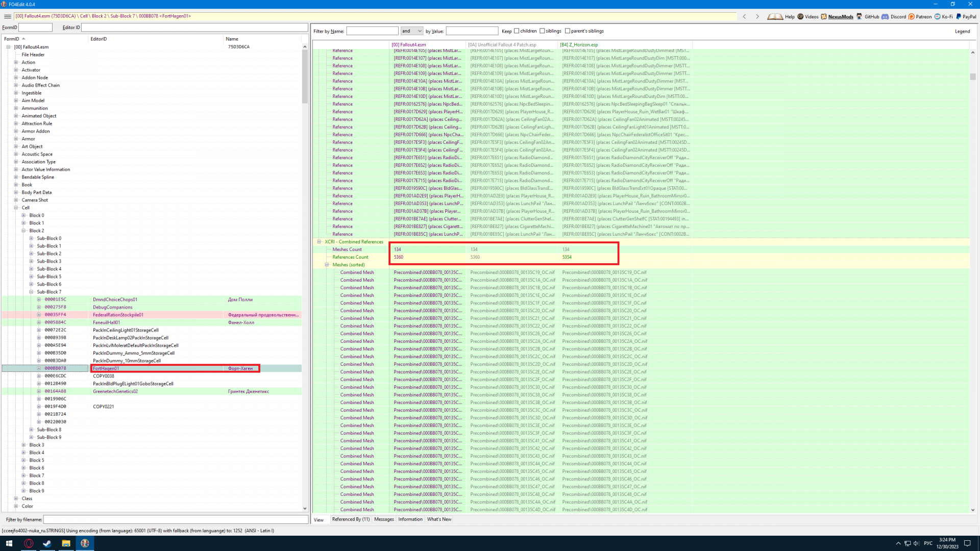Select the GreenetechGenetics02 cell row
980x551 pixels.
[115, 391]
